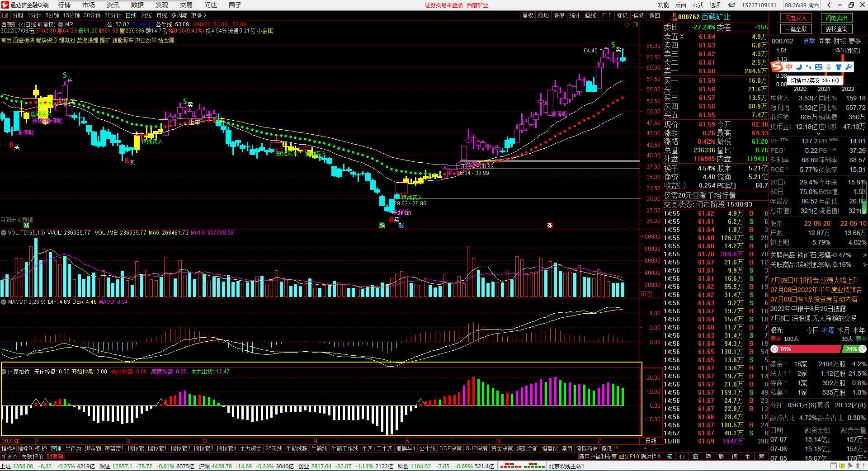Click the 76% bullish sentiment bar
868x471 pixels.
tap(805, 349)
